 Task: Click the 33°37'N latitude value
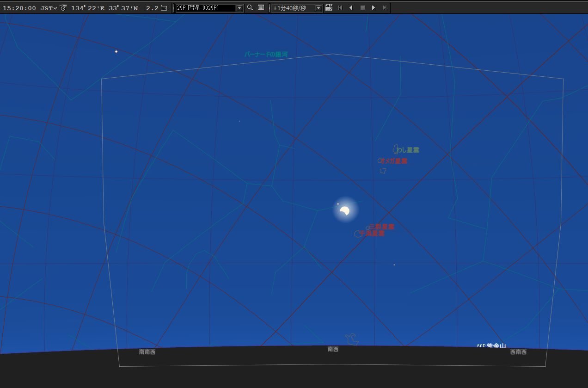[123, 8]
